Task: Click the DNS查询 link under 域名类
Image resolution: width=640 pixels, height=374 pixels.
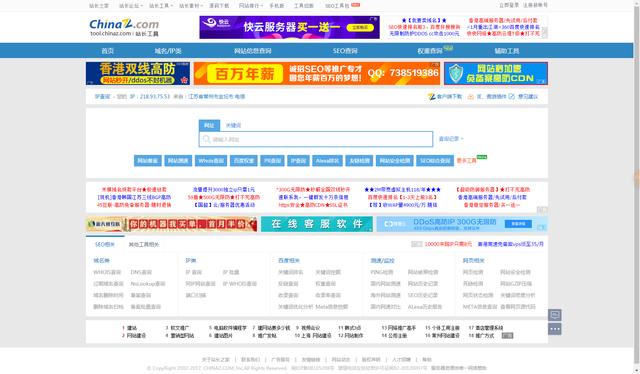Action: (141, 272)
